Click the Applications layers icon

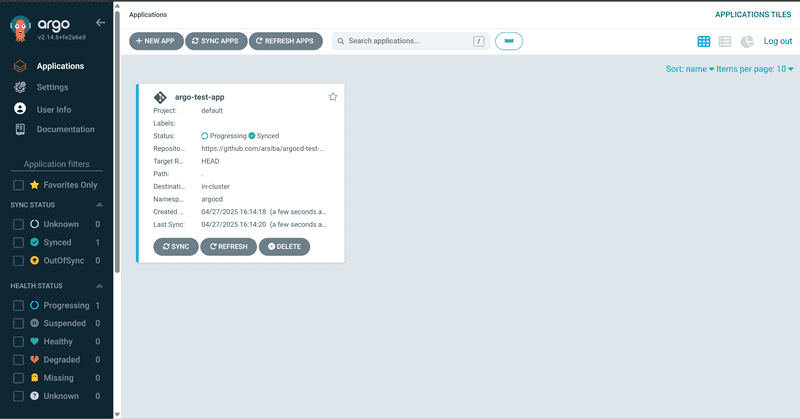[20, 66]
